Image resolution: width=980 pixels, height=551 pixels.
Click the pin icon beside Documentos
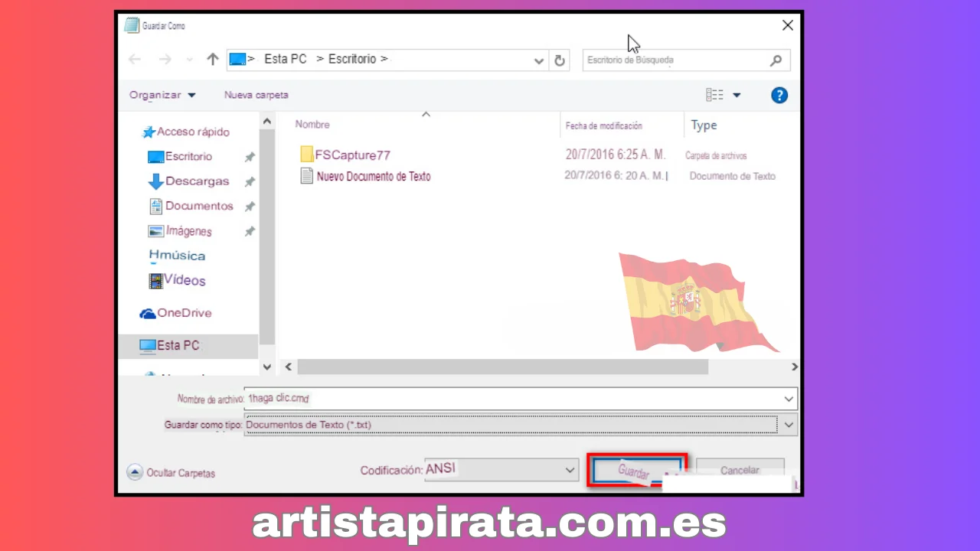click(249, 207)
